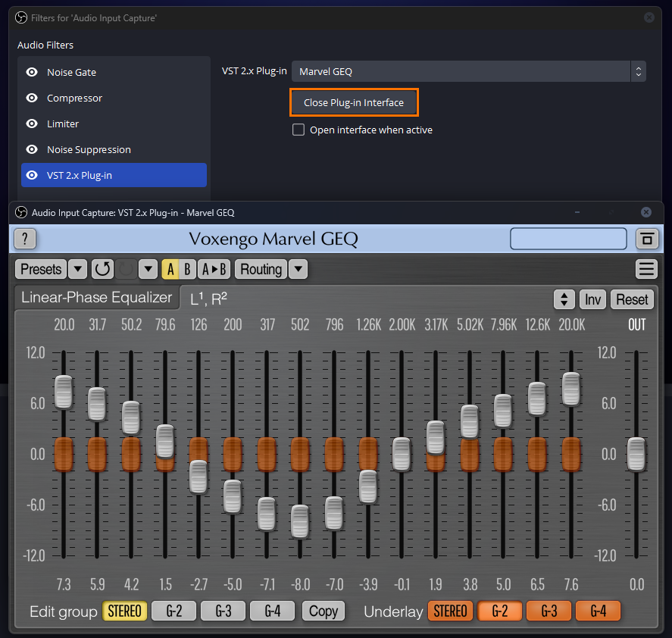Toggle visibility of the VST 2.x Plug-in filter
Image resolution: width=672 pixels, height=638 pixels.
(x=32, y=175)
